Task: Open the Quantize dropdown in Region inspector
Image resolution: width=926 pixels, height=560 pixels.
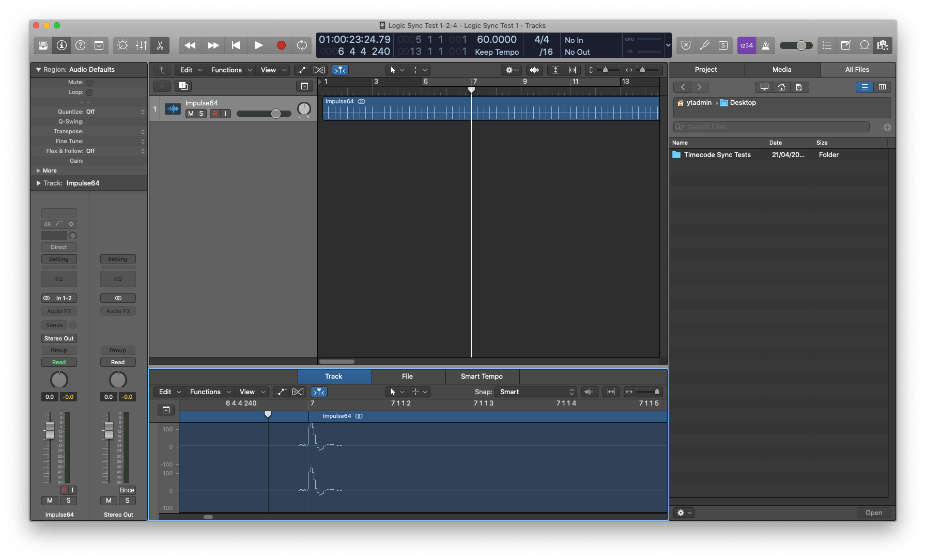Action: [115, 112]
